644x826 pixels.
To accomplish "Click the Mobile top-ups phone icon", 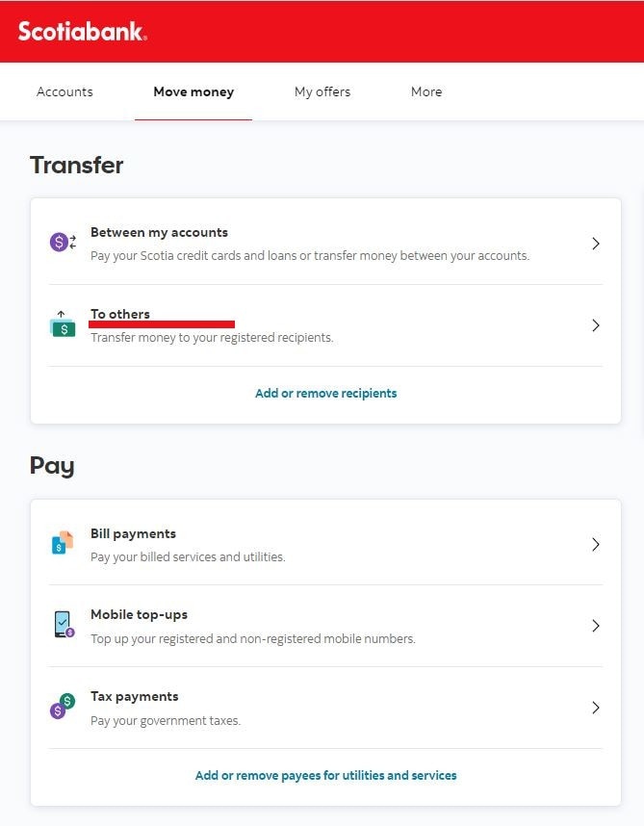I will tap(64, 625).
